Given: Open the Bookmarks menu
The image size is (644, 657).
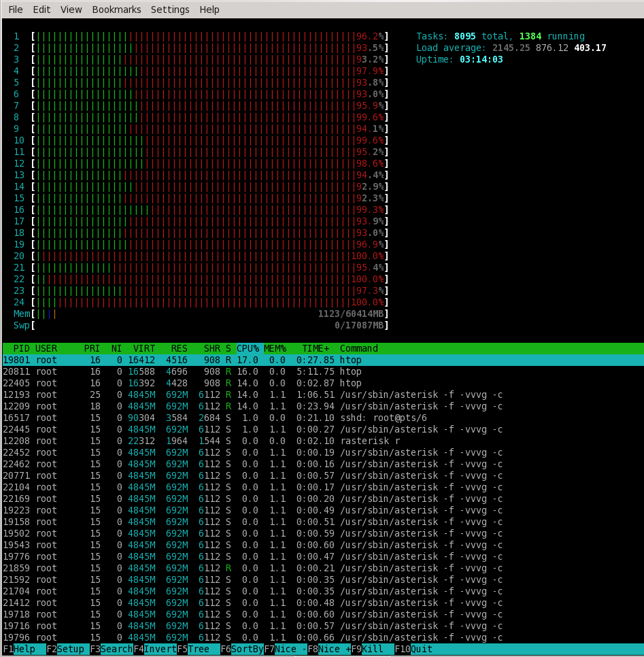Looking at the screenshot, I should (x=116, y=10).
